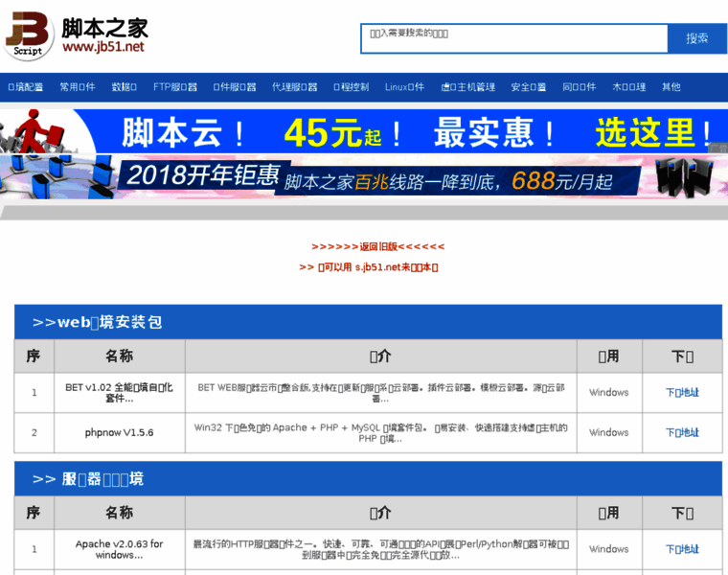The height and width of the screenshot is (575, 728).
Task: Click the 脚本之家 site title
Action: coord(105,28)
